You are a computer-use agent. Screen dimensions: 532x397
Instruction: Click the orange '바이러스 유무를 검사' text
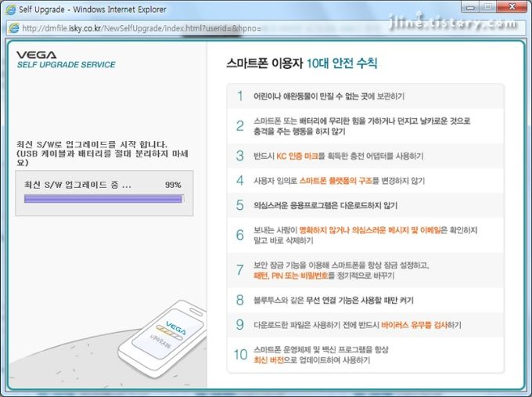click(415, 325)
